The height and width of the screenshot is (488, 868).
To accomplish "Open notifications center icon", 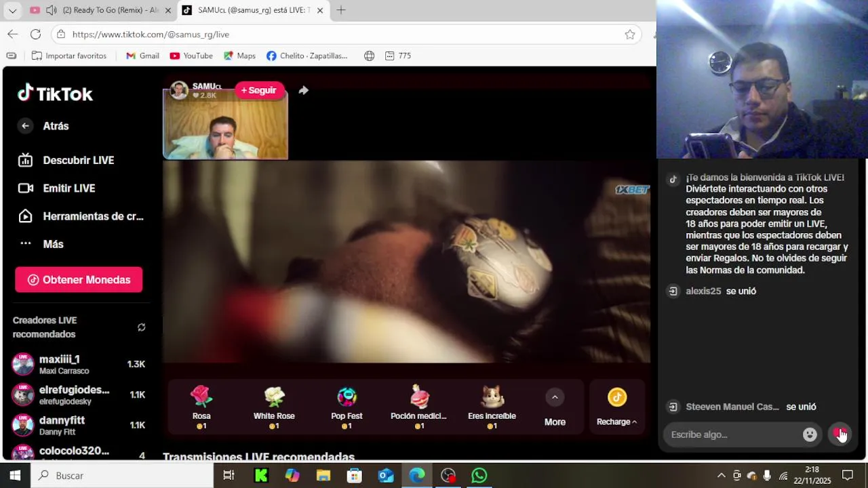I will pos(848,475).
